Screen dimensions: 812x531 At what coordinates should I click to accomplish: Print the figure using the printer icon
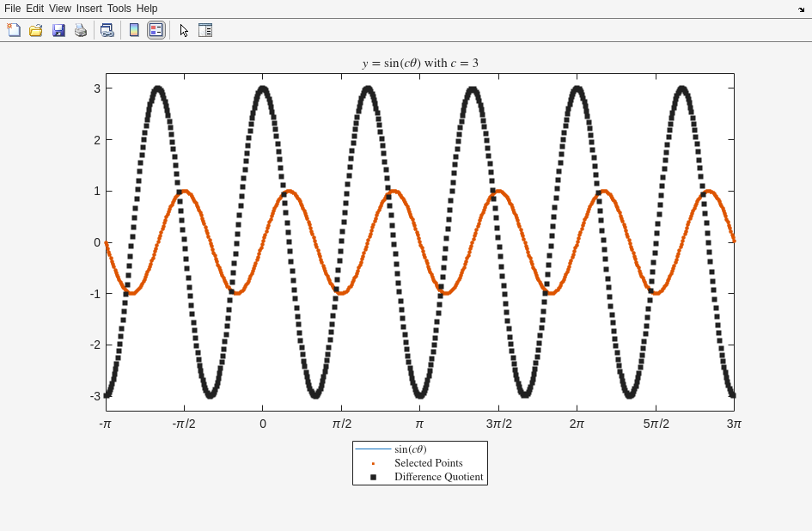[x=81, y=30]
